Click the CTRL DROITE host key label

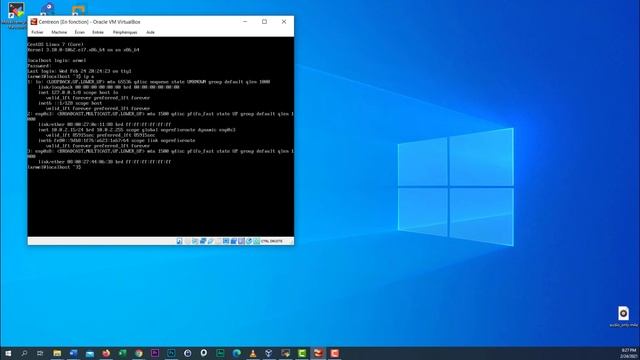click(271, 241)
